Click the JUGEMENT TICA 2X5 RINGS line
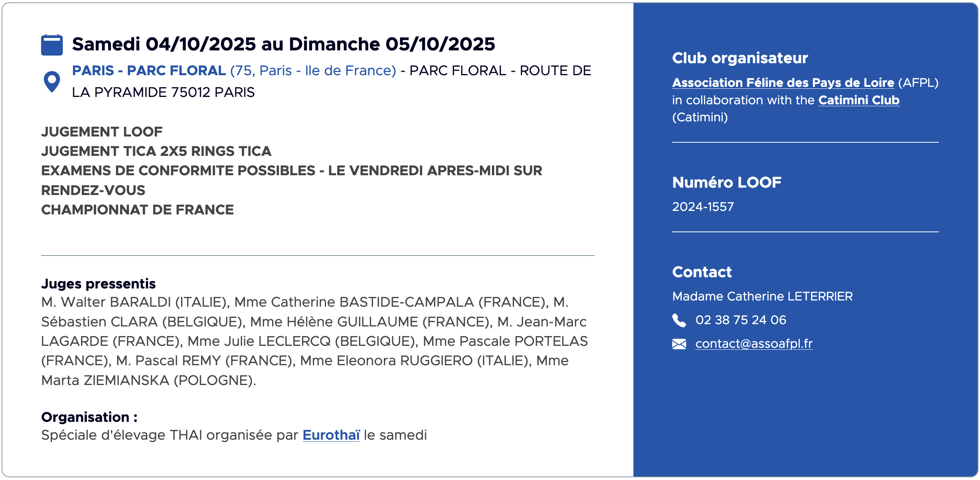This screenshot has height=480, width=980. (x=156, y=151)
